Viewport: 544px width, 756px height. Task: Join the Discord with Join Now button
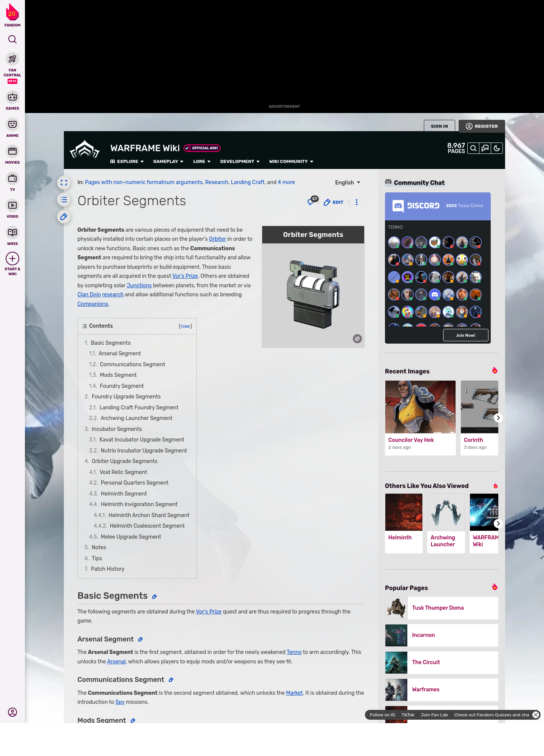pyautogui.click(x=466, y=335)
